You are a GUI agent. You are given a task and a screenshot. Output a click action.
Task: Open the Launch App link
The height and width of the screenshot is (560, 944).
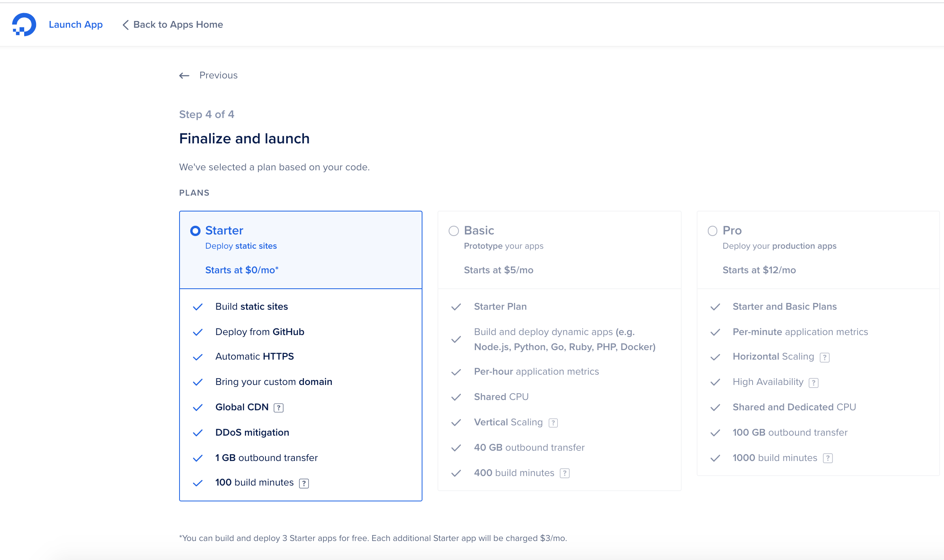76,25
